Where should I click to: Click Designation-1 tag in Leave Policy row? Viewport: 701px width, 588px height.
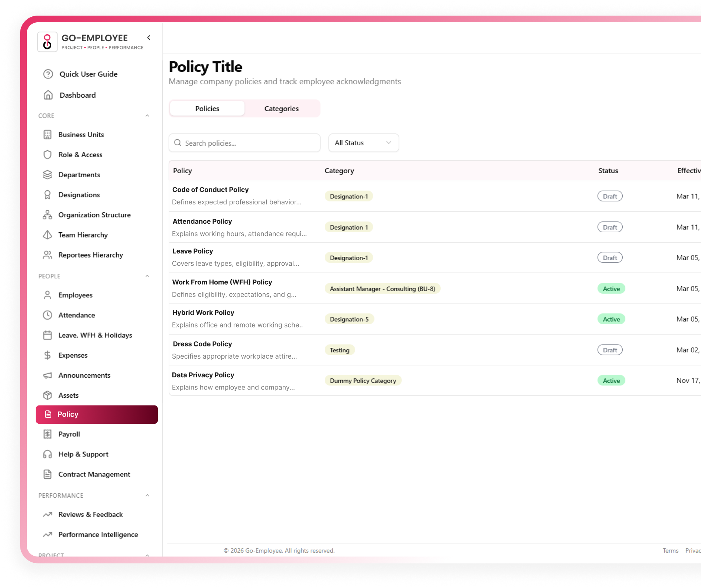point(349,258)
